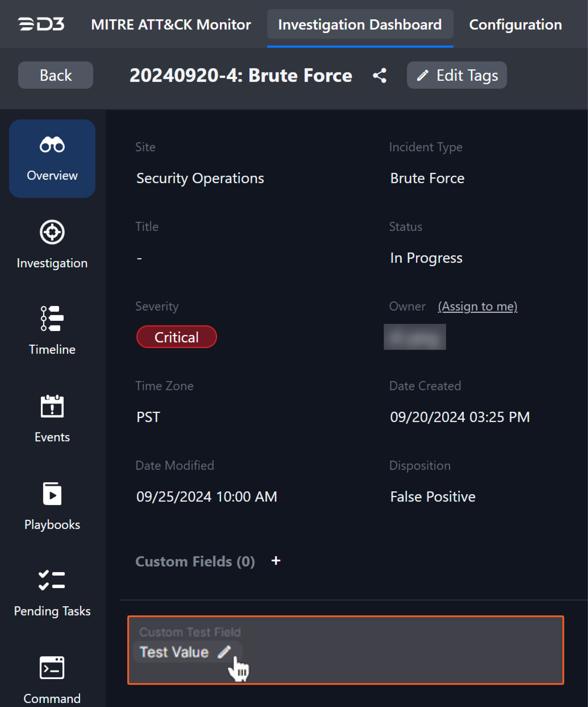588x707 pixels.
Task: Open the Timeline sidebar icon
Action: pos(52,319)
